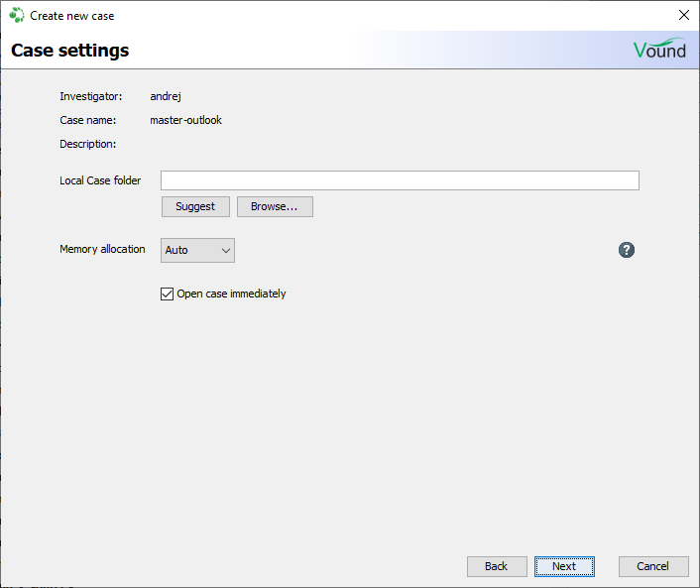Expand the Memory allocation Auto dropdown

pyautogui.click(x=197, y=250)
